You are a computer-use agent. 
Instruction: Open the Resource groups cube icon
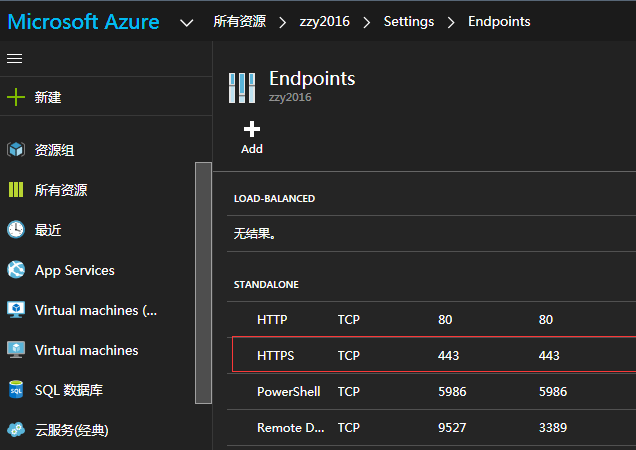(16, 150)
